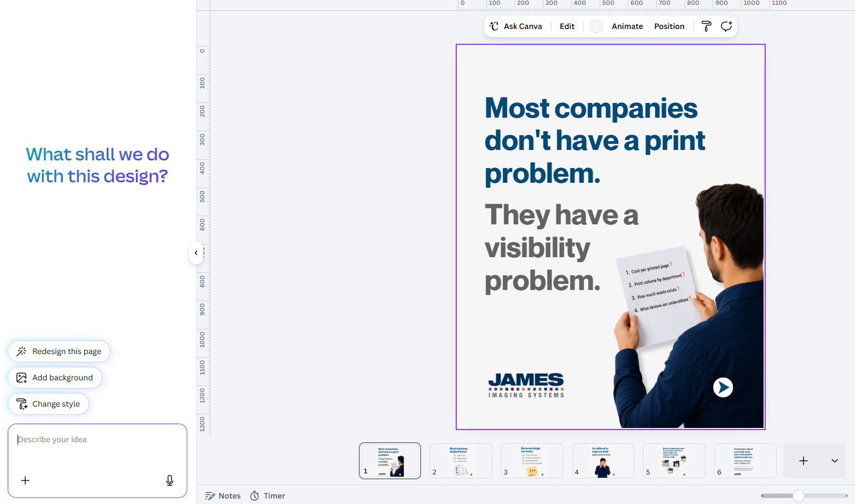Open the Position panel
855x504 pixels.
click(x=669, y=26)
